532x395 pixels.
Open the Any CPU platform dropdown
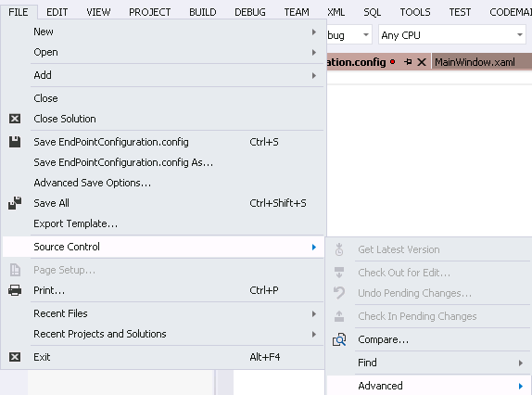click(x=452, y=35)
